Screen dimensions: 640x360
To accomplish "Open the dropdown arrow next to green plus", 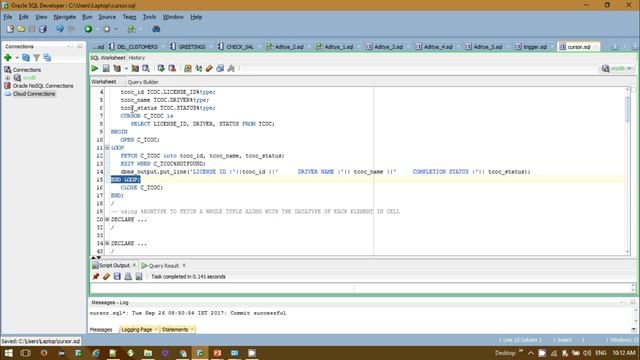I will point(17,58).
